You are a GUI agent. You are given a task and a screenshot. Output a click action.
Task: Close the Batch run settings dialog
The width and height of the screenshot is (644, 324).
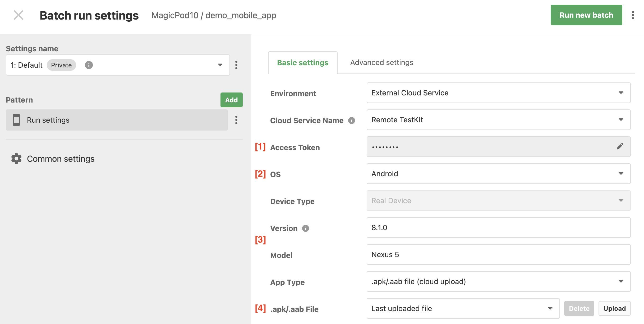[19, 15]
